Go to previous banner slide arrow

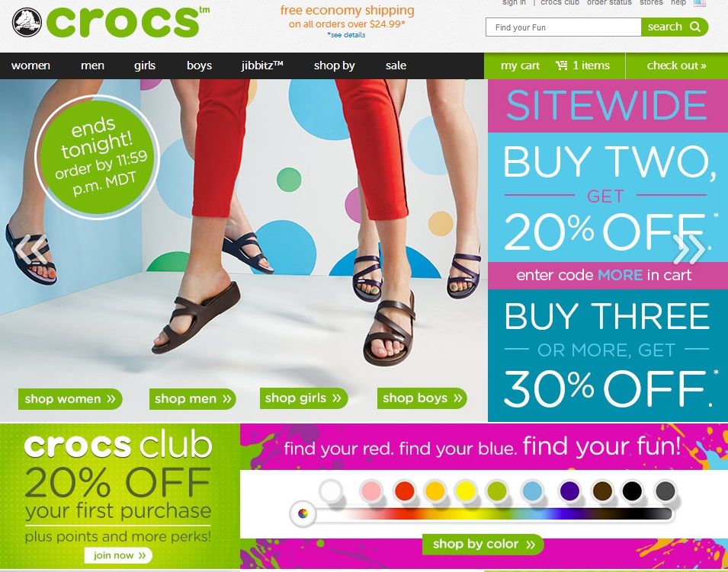point(30,248)
